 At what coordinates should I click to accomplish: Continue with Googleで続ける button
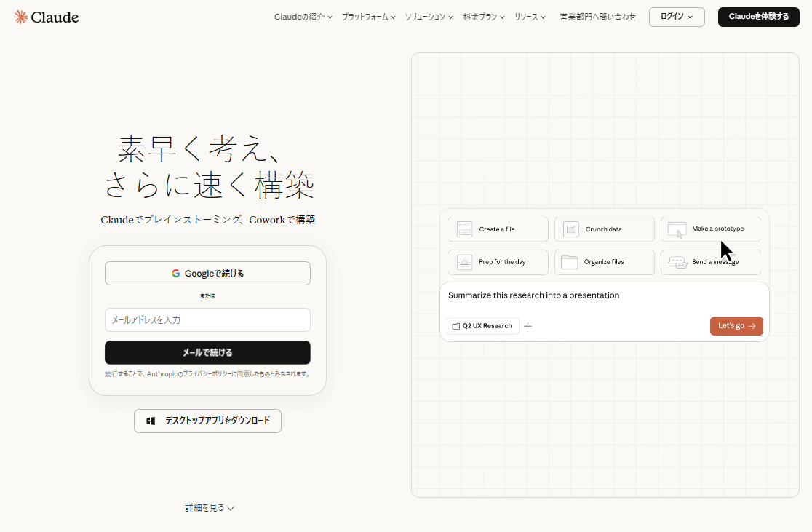click(x=207, y=274)
